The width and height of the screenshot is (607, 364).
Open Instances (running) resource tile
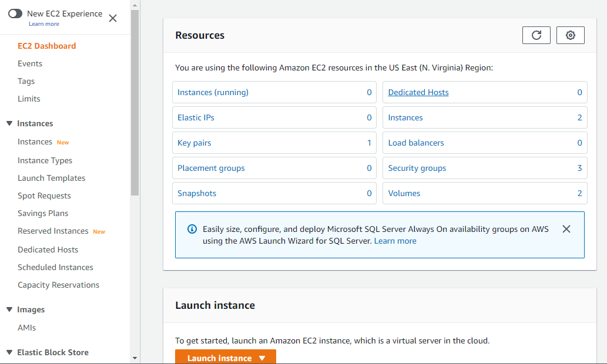213,92
